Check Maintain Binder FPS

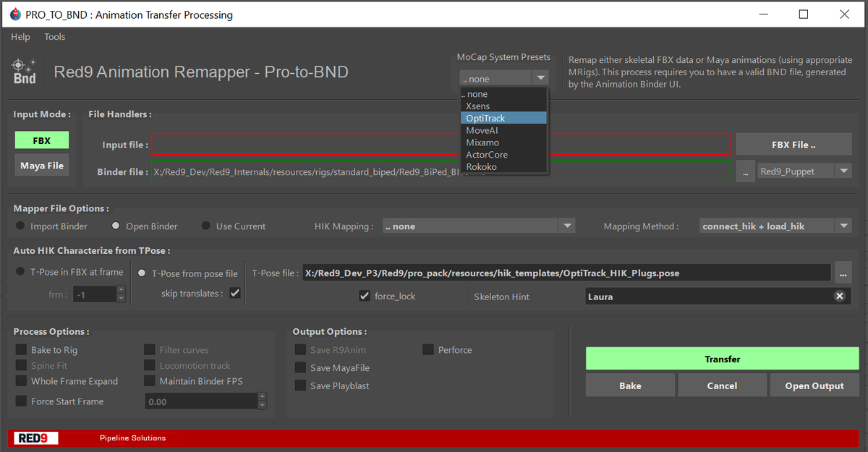(x=150, y=381)
